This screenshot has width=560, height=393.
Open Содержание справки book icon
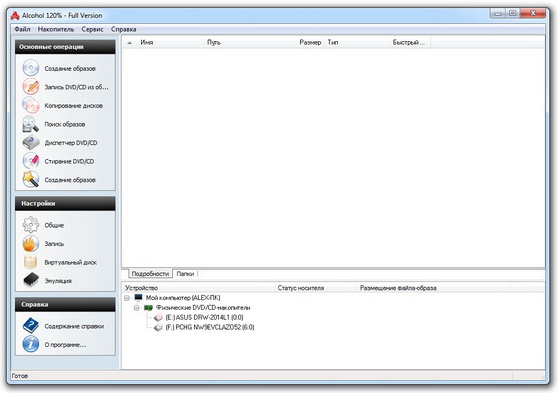click(31, 326)
